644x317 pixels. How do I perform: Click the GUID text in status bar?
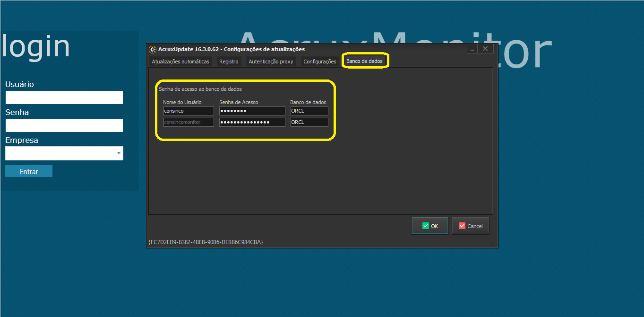[x=206, y=242]
